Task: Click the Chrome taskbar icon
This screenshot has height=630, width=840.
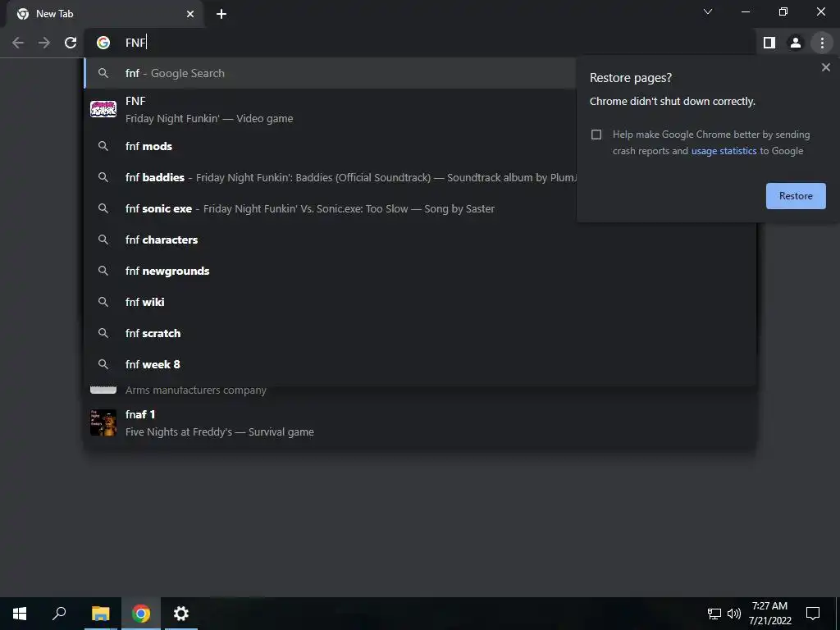Action: coord(141,614)
